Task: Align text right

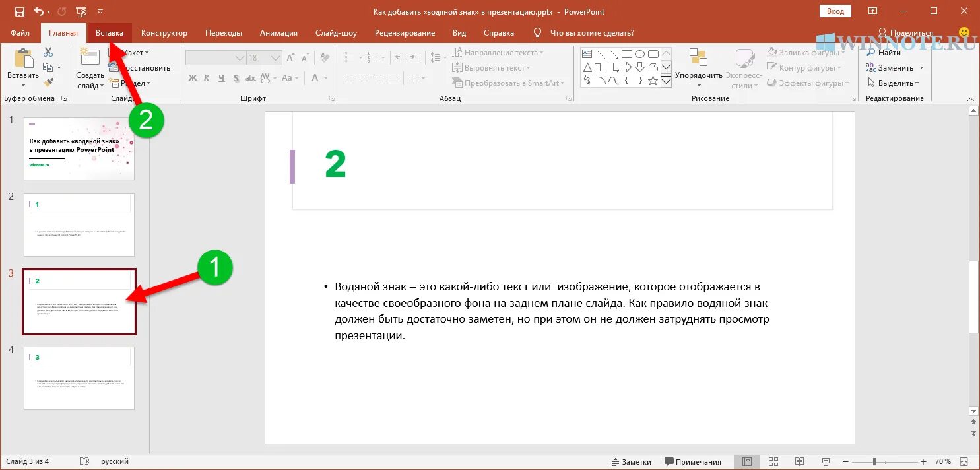Action: click(379, 78)
